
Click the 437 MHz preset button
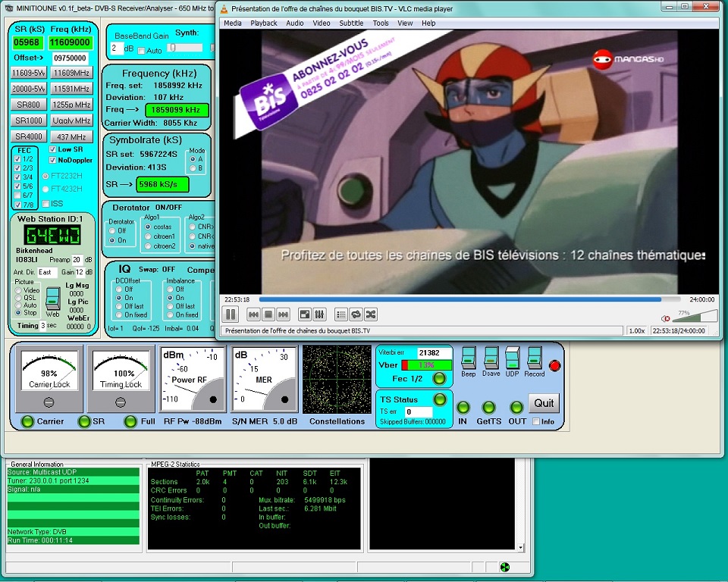tap(71, 136)
